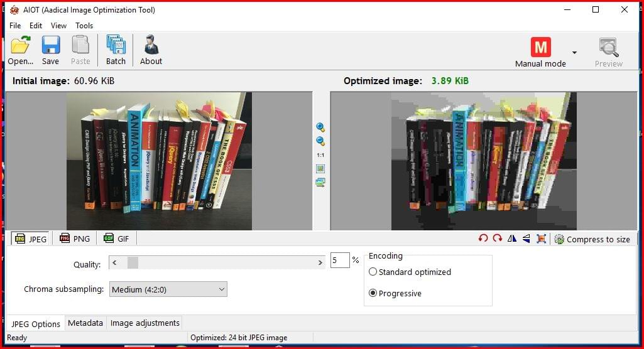This screenshot has height=349, width=644.
Task: Rotate image right with red clockwise arrow
Action: 497,239
